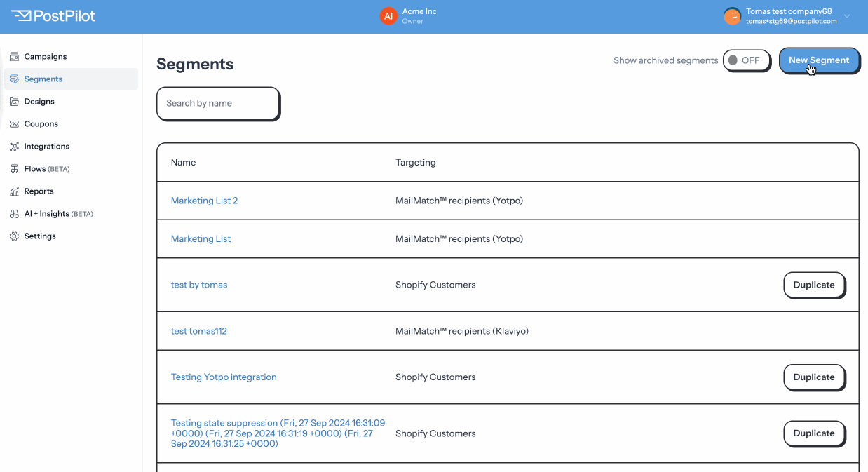Image resolution: width=868 pixels, height=472 pixels.
Task: Click the 'MailMatch™ recipients (Klaviyo)' cell
Action: click(462, 331)
